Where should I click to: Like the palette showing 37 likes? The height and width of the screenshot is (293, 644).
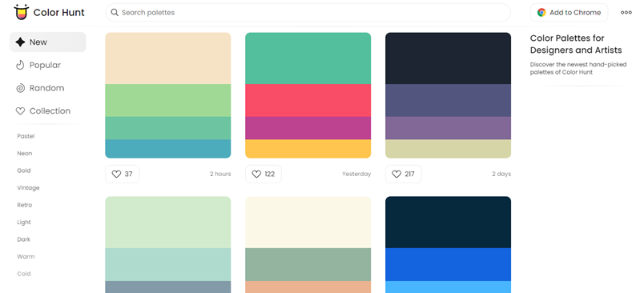click(123, 174)
